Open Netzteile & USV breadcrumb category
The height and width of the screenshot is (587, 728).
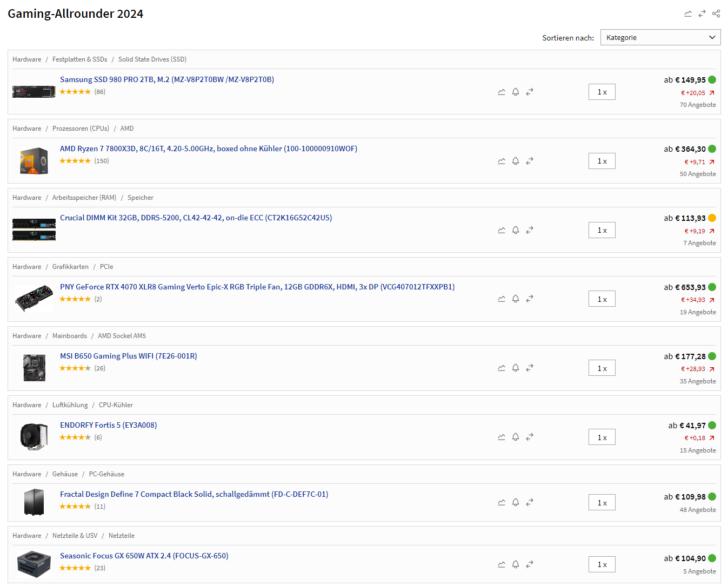coord(75,536)
